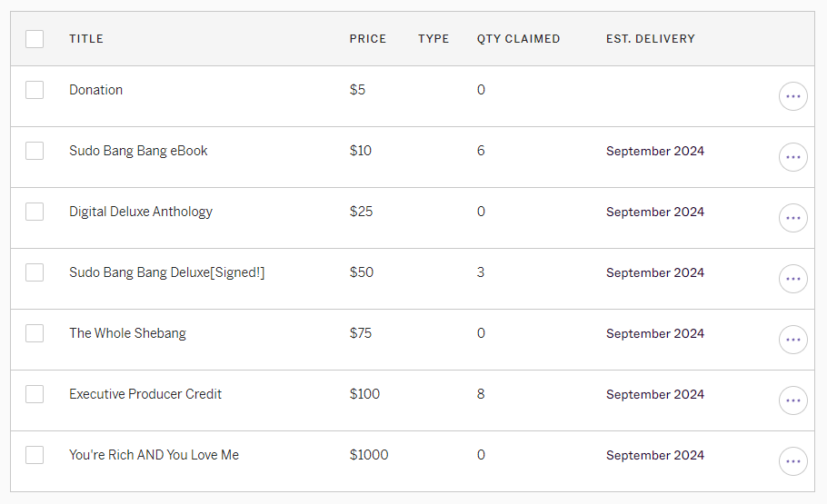Select You're Rich AND You Love Me checkbox
Screen dimensions: 827x504
(x=35, y=455)
